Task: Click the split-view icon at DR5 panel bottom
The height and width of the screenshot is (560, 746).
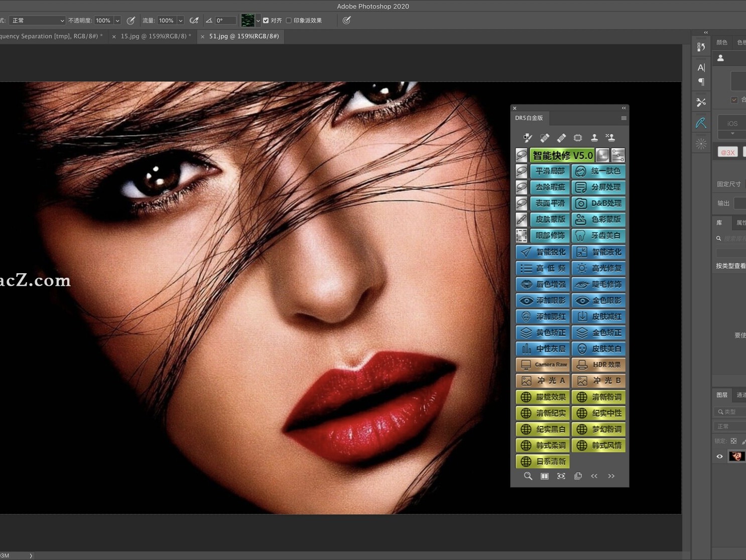Action: tap(544, 476)
